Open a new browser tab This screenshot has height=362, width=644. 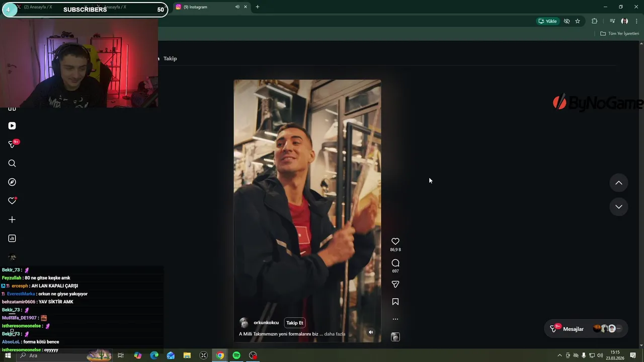click(x=258, y=7)
